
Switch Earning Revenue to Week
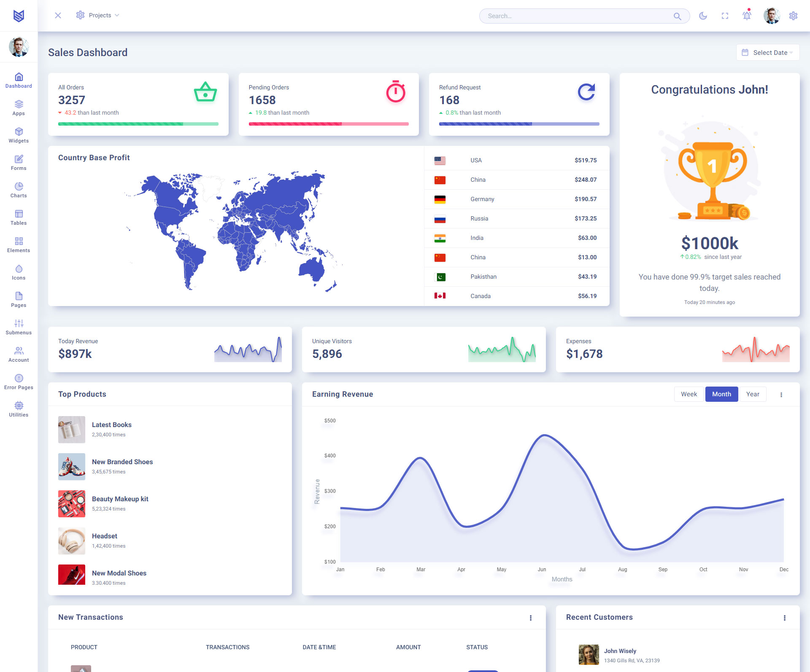coord(688,394)
